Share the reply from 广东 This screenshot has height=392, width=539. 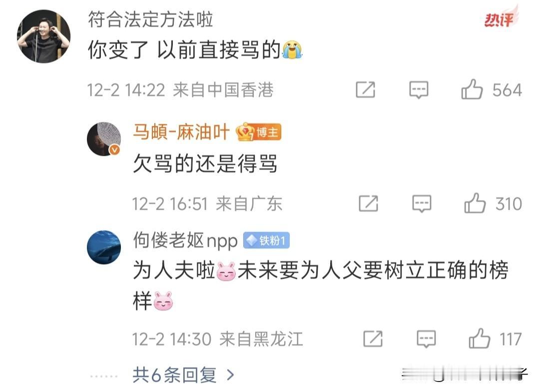tap(369, 203)
